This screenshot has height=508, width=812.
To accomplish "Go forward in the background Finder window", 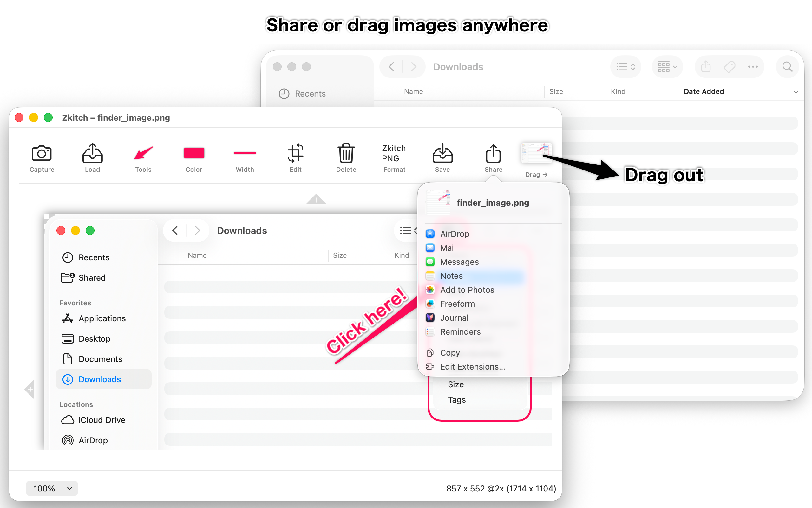I will click(x=414, y=67).
